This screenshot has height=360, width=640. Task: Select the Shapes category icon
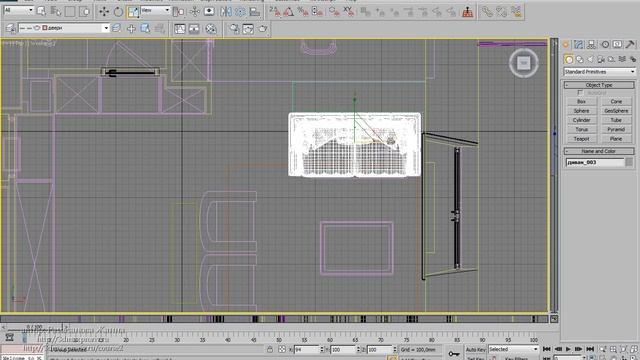coord(580,60)
